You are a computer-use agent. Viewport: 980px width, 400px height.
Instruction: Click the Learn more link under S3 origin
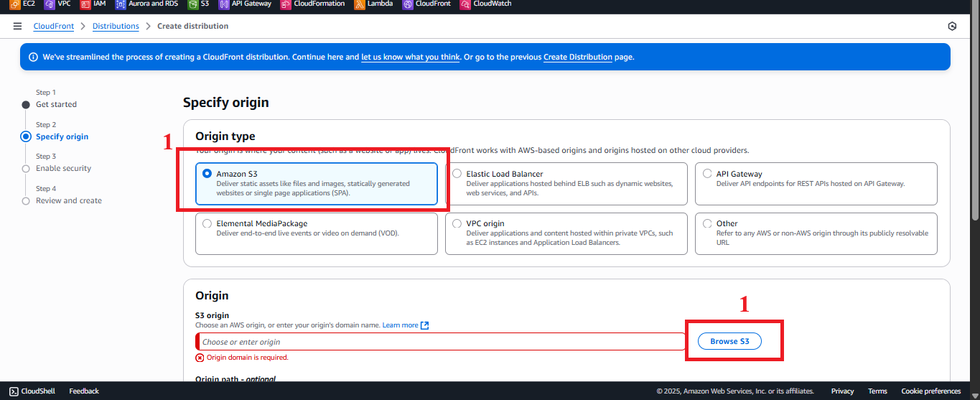coord(400,325)
